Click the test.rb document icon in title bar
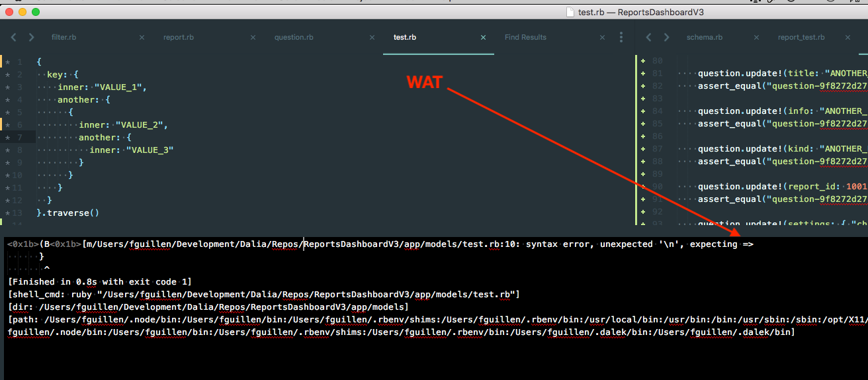Image resolution: width=868 pixels, height=380 pixels. [x=570, y=12]
